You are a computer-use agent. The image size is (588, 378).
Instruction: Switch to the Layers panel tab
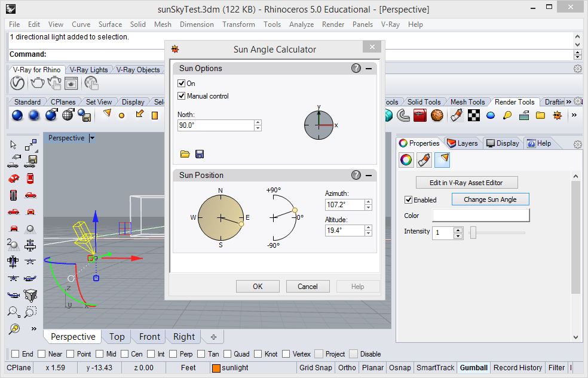[x=463, y=143]
